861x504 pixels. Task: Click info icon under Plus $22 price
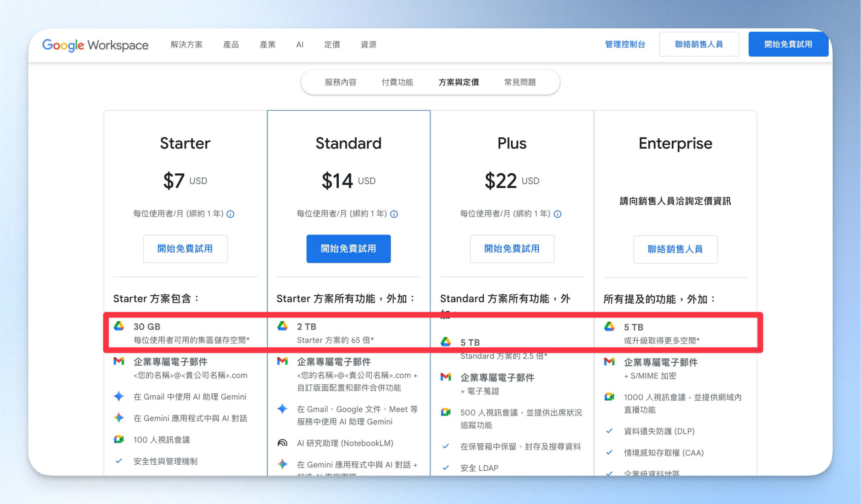558,214
